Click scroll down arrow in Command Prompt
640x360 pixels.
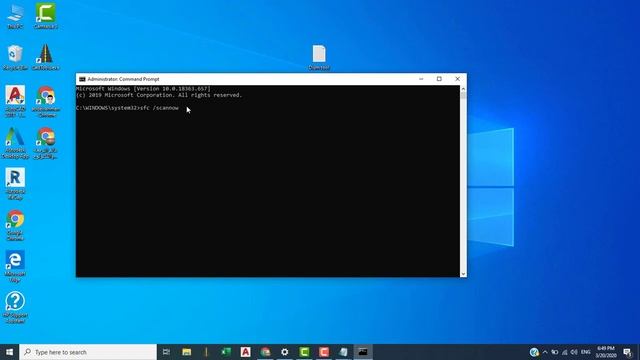pyautogui.click(x=463, y=274)
